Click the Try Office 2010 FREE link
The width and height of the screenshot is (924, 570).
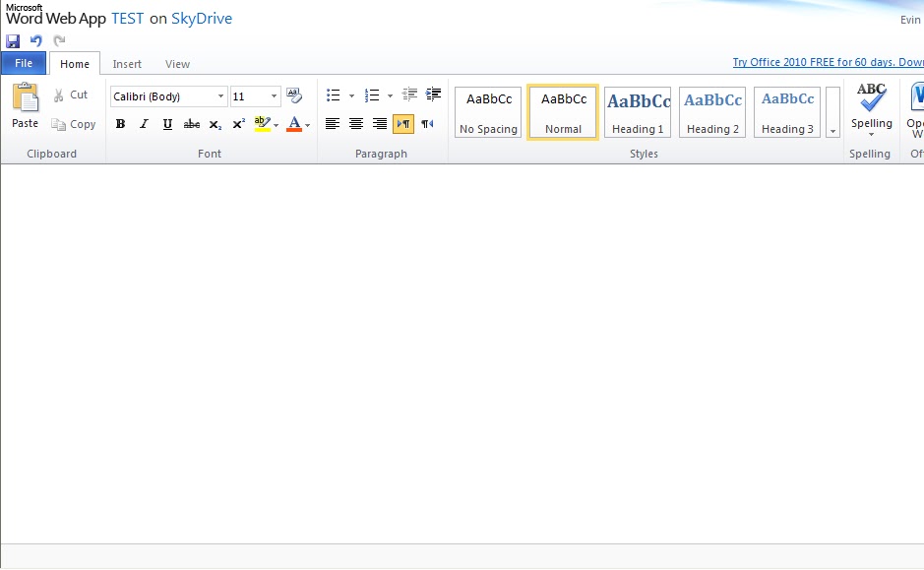(x=828, y=62)
